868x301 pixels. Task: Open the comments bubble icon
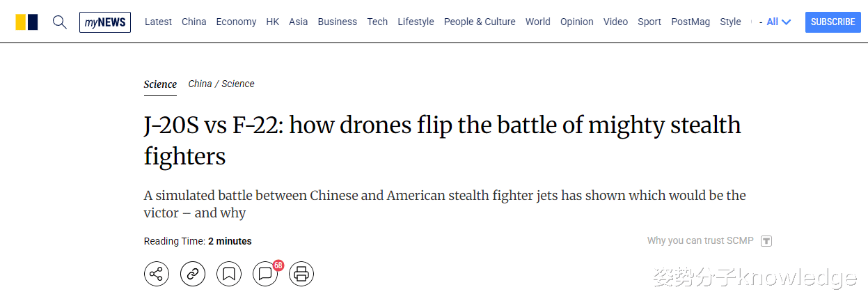point(265,274)
